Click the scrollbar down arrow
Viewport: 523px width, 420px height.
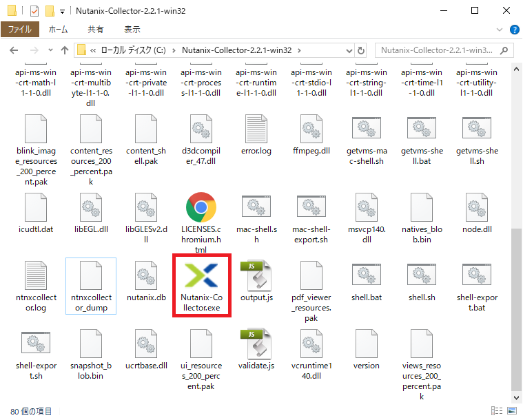(x=516, y=398)
